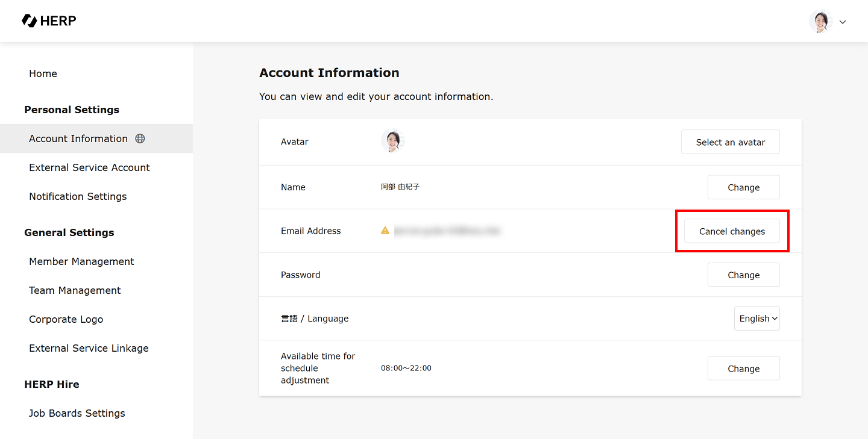868x439 pixels.
Task: Open Team Management in sidebar
Action: pyautogui.click(x=75, y=290)
